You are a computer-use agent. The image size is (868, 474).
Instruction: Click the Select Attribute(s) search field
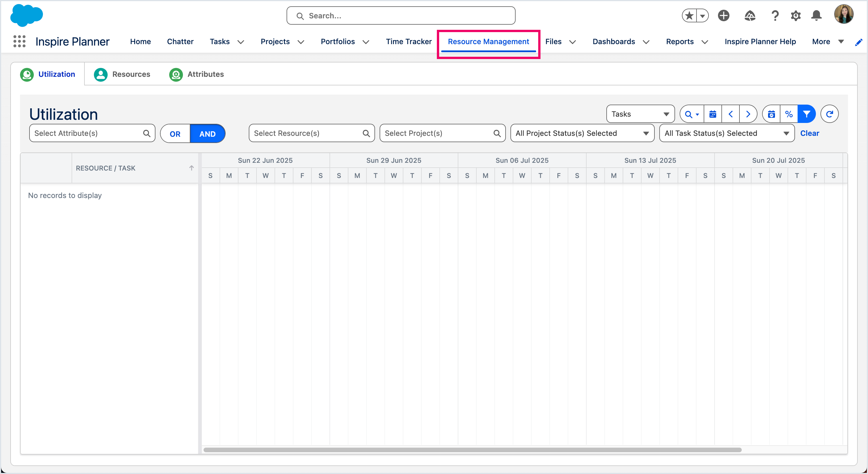coord(92,133)
